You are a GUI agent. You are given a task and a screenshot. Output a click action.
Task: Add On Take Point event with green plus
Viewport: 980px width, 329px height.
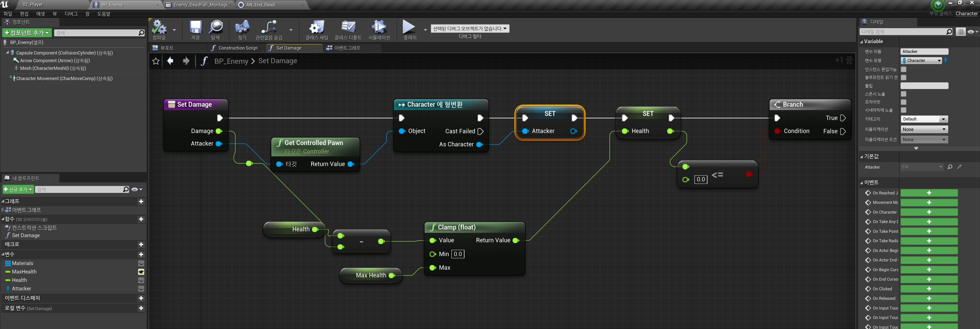[x=929, y=231]
